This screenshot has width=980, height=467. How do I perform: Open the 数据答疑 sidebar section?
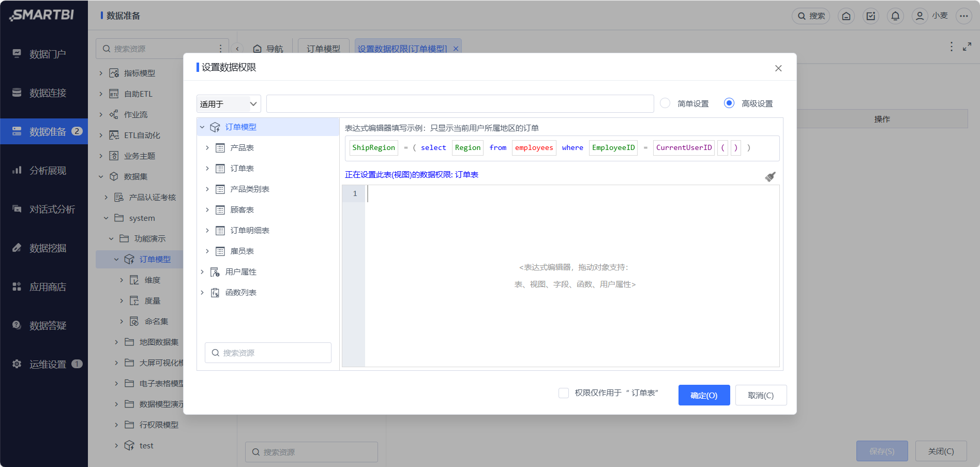(44, 325)
